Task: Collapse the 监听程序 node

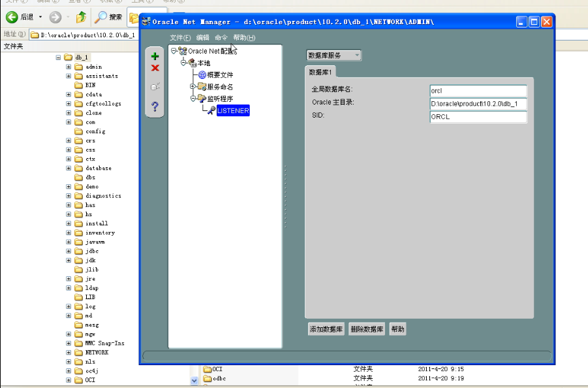Action: (x=193, y=99)
